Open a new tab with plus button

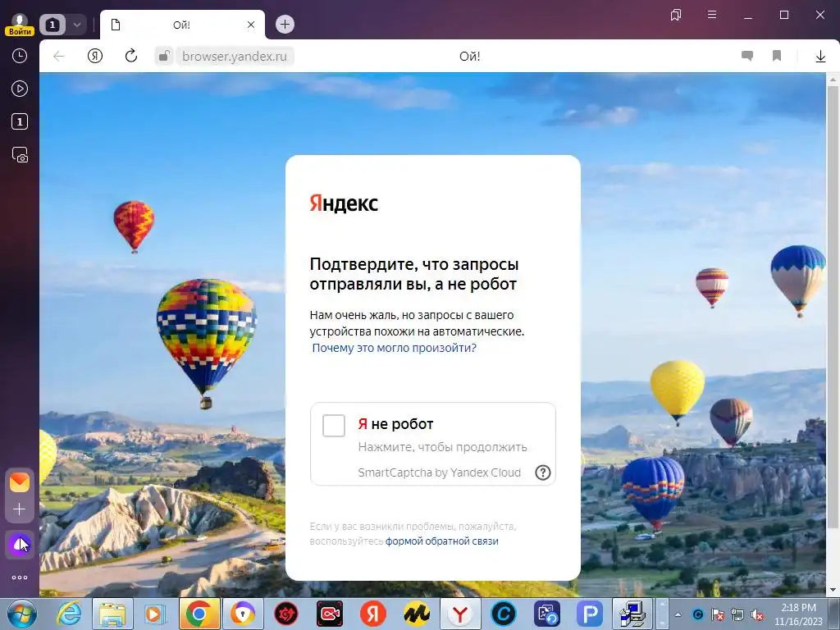(x=285, y=24)
